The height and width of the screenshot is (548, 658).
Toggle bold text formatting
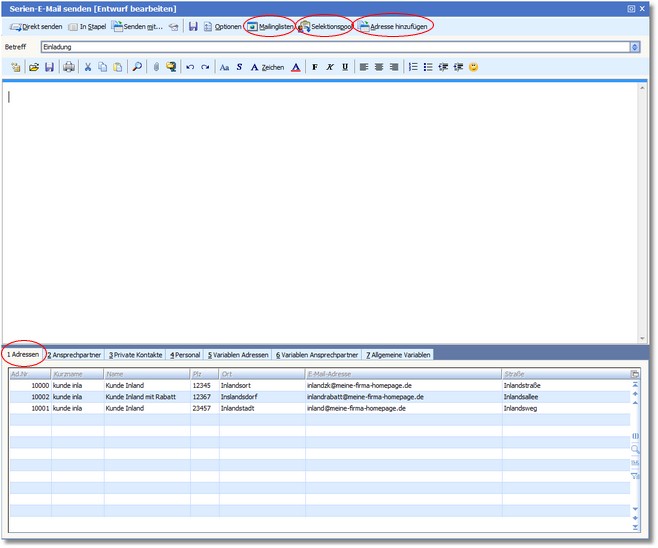(x=315, y=67)
